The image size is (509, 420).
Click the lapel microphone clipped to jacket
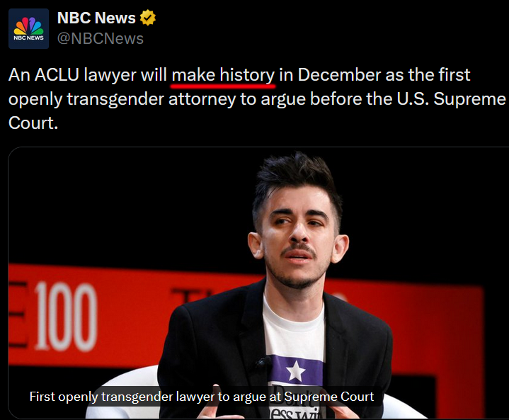click(x=263, y=363)
